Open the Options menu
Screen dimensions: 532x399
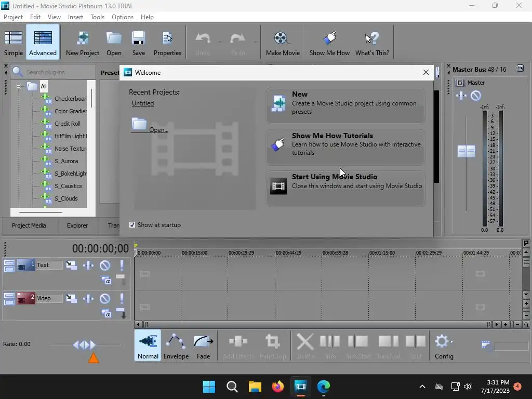coord(123,17)
